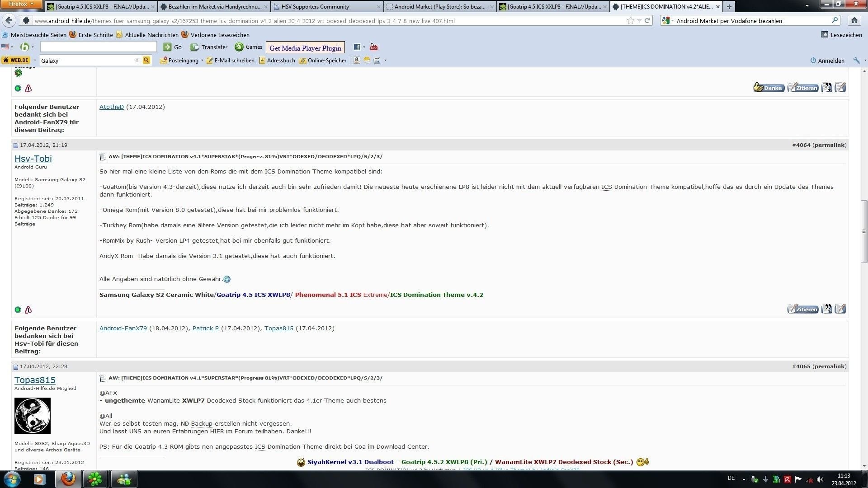
Task: Open the list-all-tabs dropdown arrow
Action: [807, 6]
